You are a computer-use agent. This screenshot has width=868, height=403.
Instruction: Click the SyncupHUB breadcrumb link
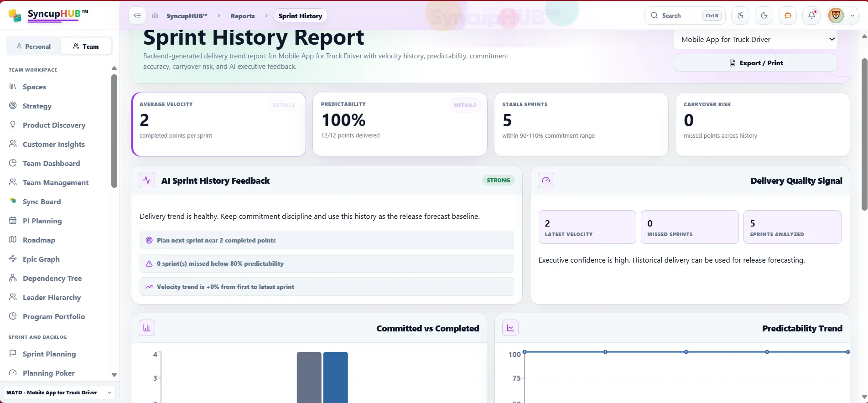187,16
